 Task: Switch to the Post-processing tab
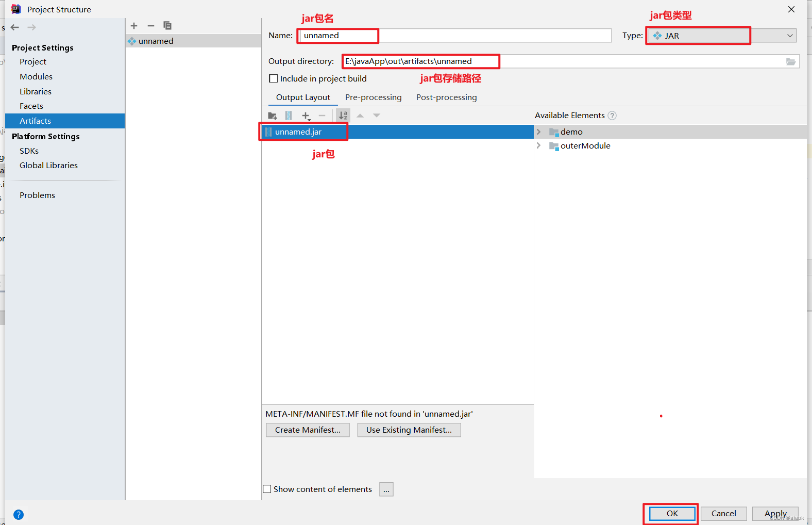447,97
